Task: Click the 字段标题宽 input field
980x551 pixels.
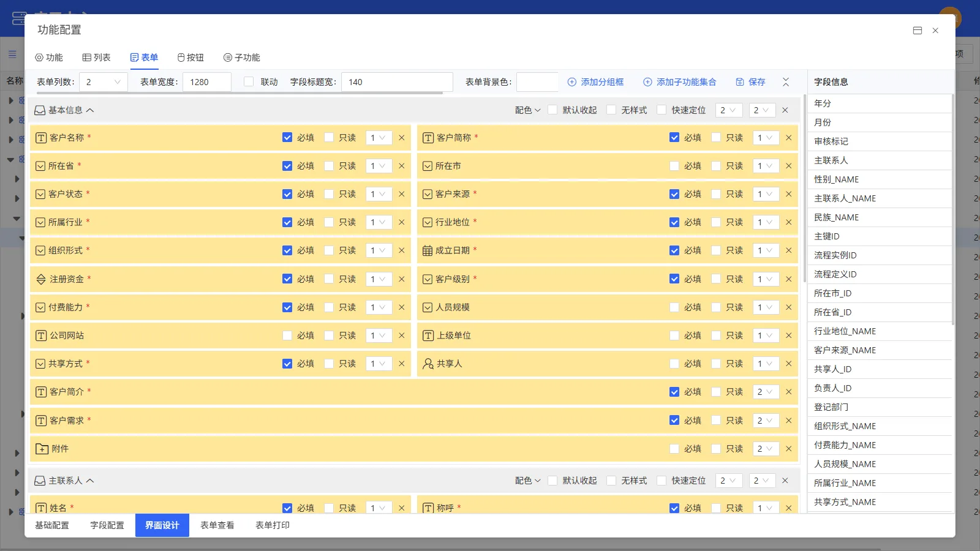Action: [x=397, y=82]
